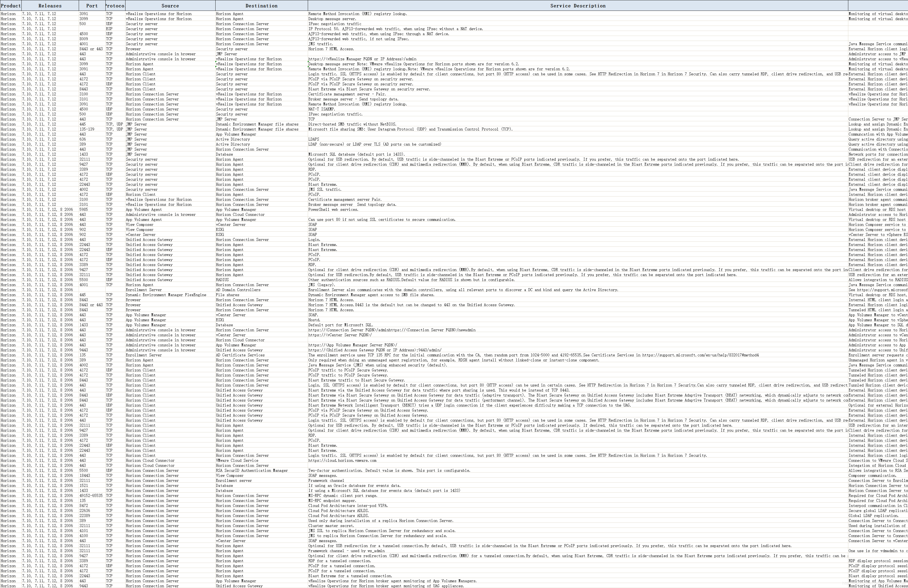Click the port 18443 cell
The image size is (908, 588).
[x=85, y=475]
